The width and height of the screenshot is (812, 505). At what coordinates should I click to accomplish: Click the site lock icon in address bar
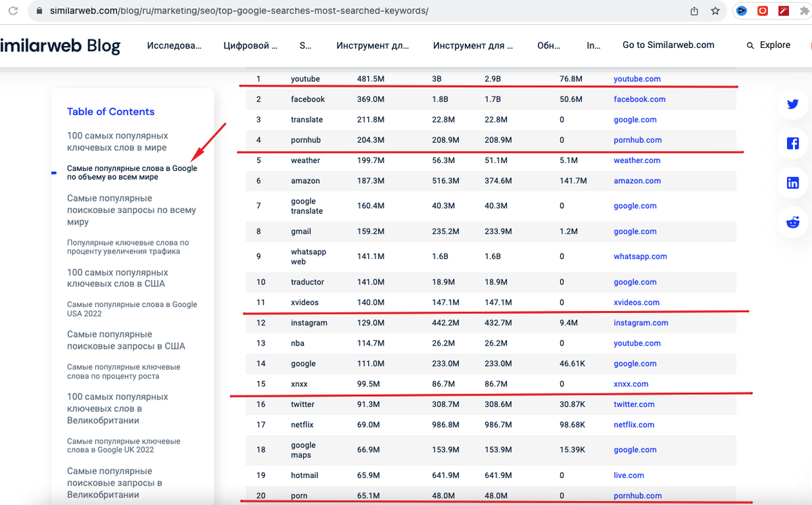point(39,11)
